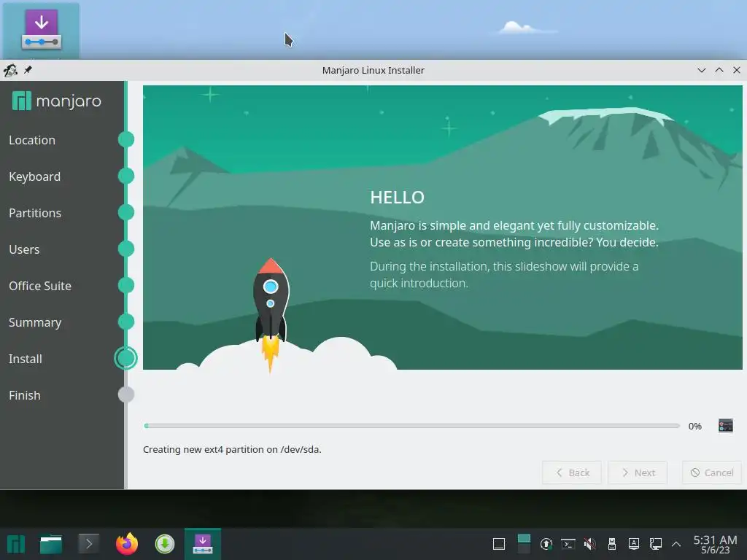Viewport: 747px width, 560px height.
Task: Launch the file manager from the taskbar
Action: (x=51, y=544)
